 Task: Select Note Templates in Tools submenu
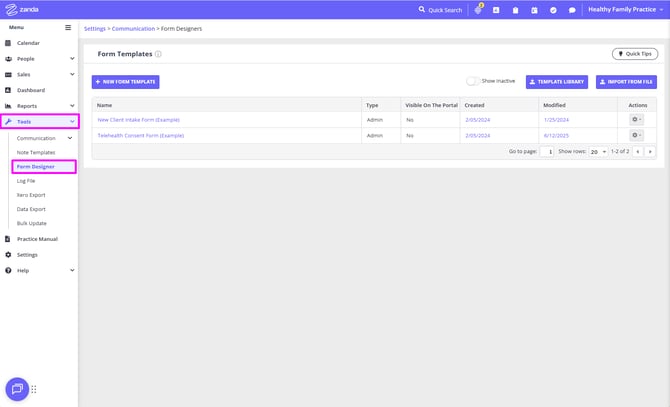pyautogui.click(x=36, y=152)
